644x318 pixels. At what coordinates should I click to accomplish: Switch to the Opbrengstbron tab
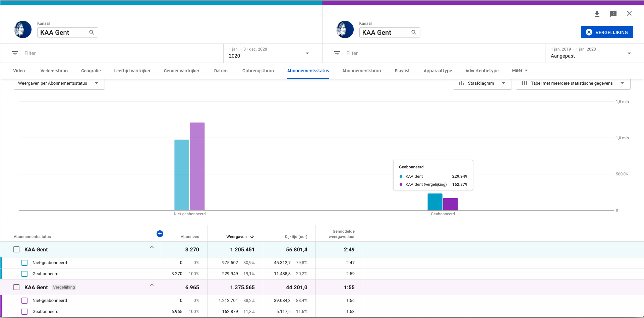258,71
